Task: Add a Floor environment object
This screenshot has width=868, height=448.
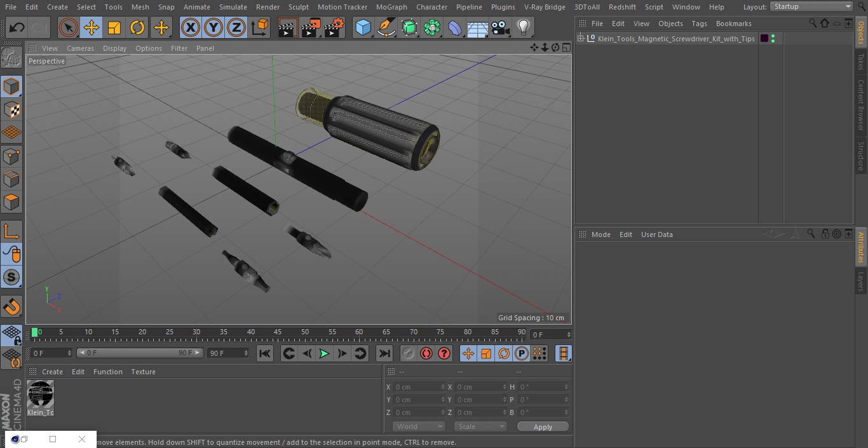Action: click(478, 27)
